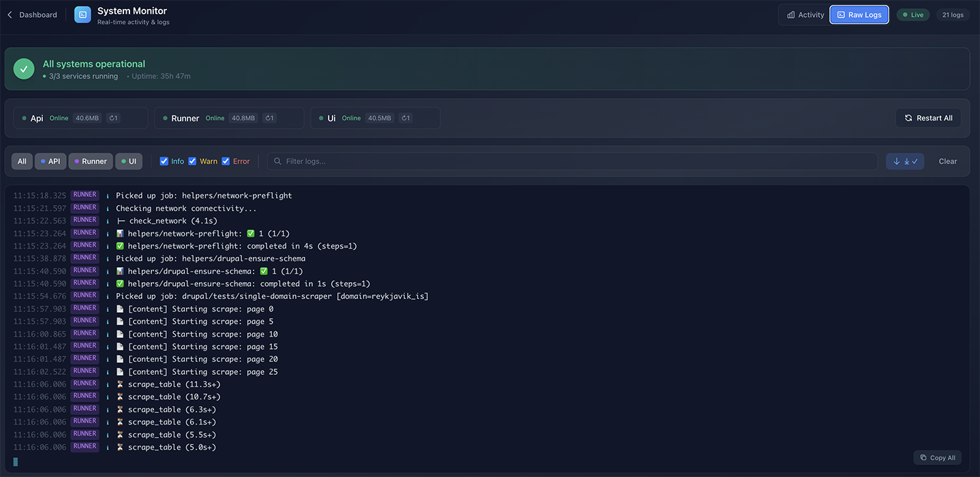
Task: Uncheck the Error log level checkbox
Action: tap(226, 161)
